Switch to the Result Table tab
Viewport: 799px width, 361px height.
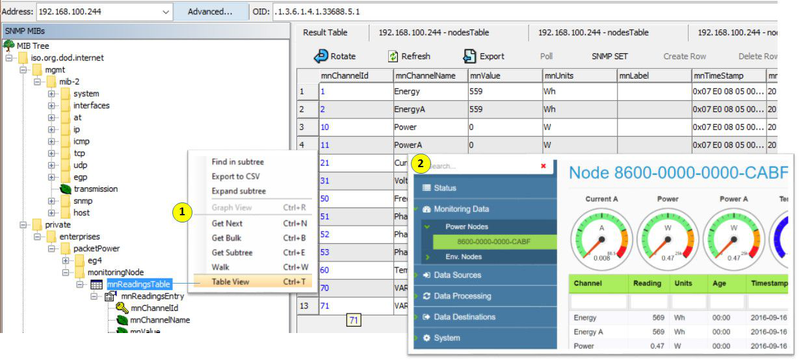click(325, 33)
